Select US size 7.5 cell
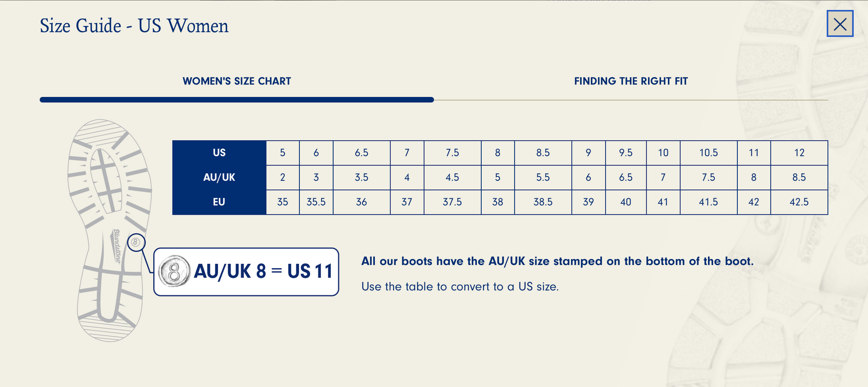 tap(452, 153)
